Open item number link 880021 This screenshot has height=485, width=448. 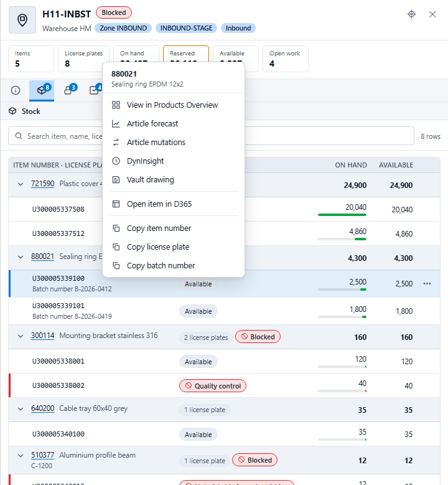click(43, 257)
